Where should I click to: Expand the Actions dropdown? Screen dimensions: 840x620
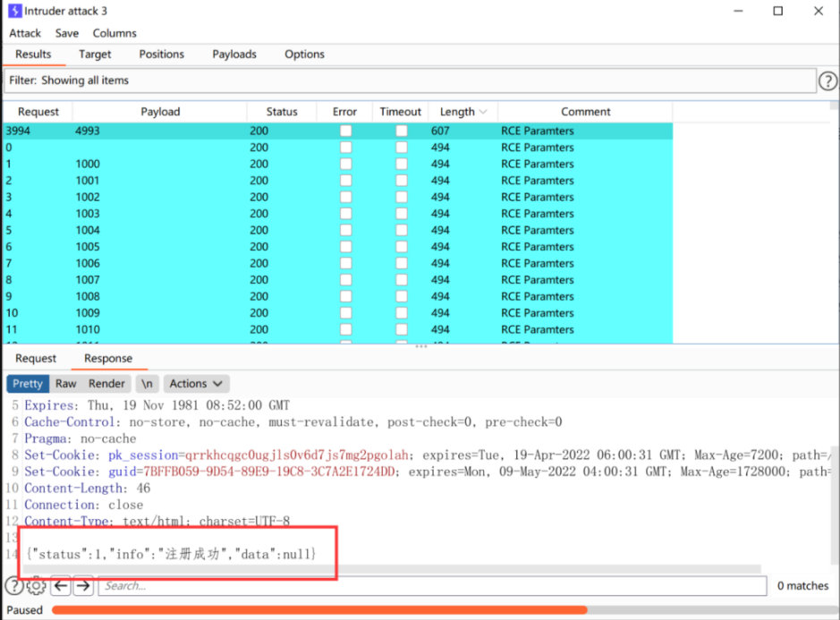click(196, 384)
